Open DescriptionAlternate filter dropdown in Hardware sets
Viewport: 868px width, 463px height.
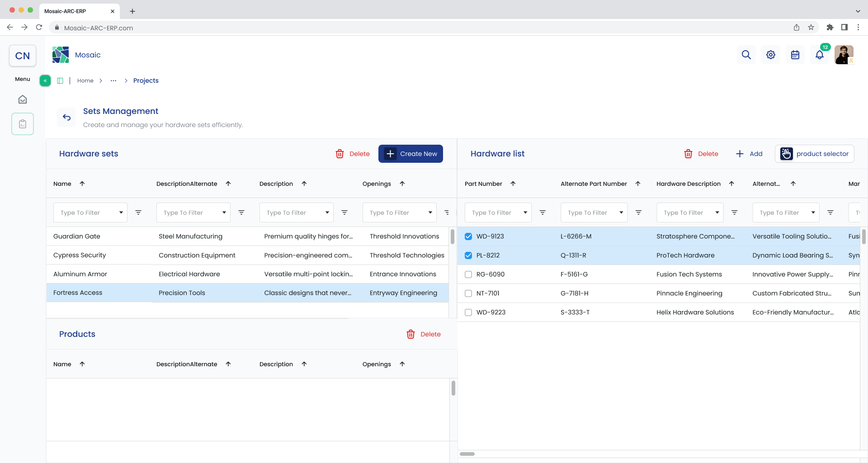(193, 213)
